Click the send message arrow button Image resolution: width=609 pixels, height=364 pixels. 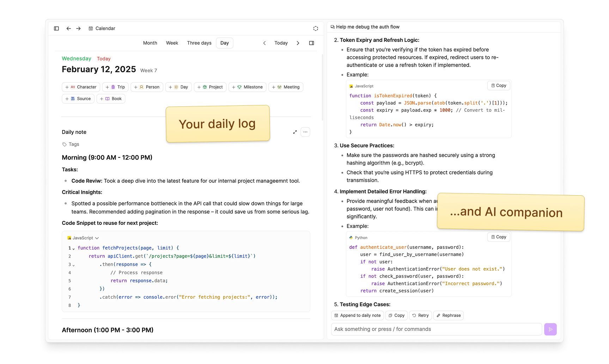point(550,329)
